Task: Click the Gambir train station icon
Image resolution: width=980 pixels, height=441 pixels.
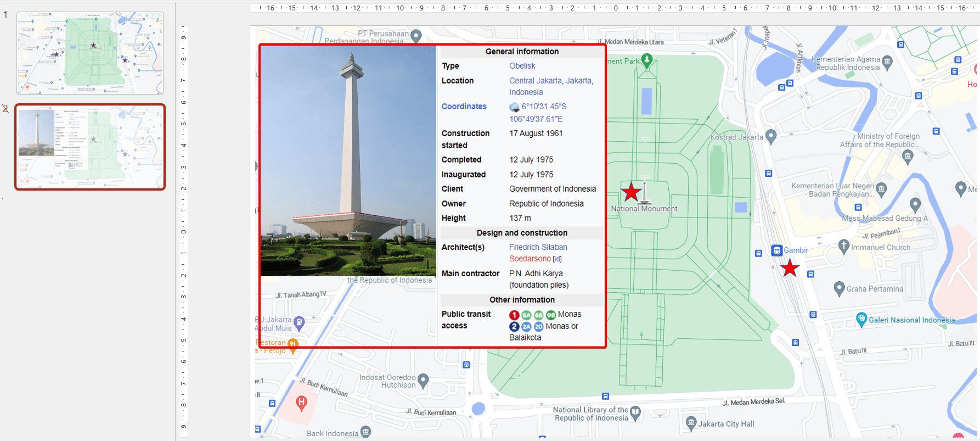Action: click(776, 250)
